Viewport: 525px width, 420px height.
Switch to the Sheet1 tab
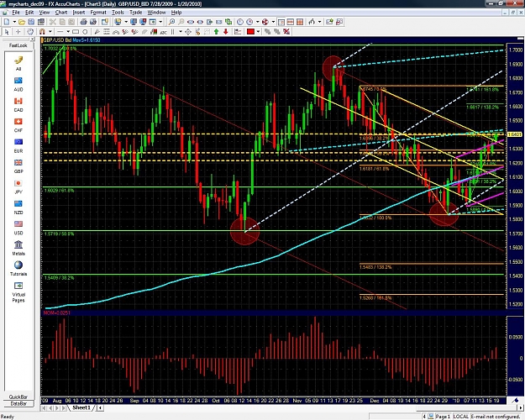coord(81,407)
